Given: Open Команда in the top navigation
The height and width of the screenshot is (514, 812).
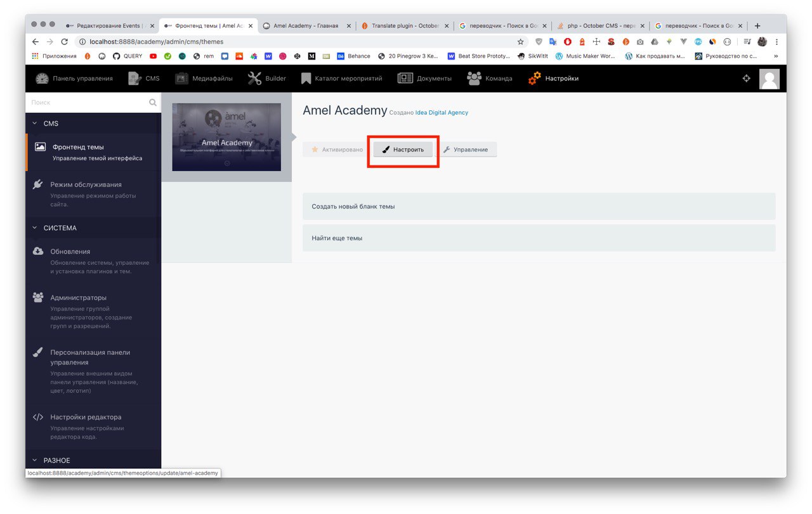Looking at the screenshot, I should click(489, 79).
